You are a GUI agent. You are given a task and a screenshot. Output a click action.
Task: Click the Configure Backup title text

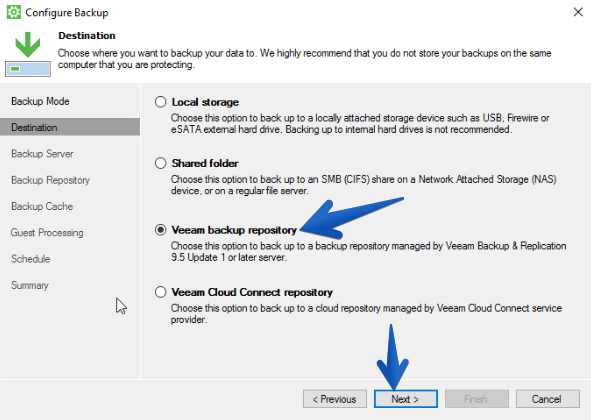[67, 12]
